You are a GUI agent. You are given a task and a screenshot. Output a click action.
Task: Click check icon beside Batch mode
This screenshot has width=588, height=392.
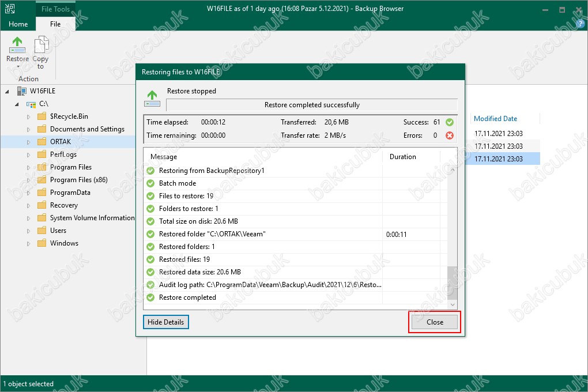150,183
